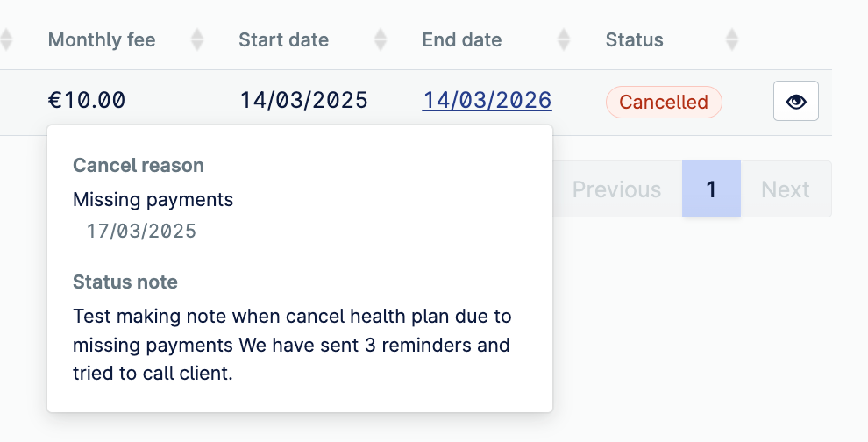Select the Start date column header
This screenshot has height=442, width=868.
pyautogui.click(x=283, y=39)
